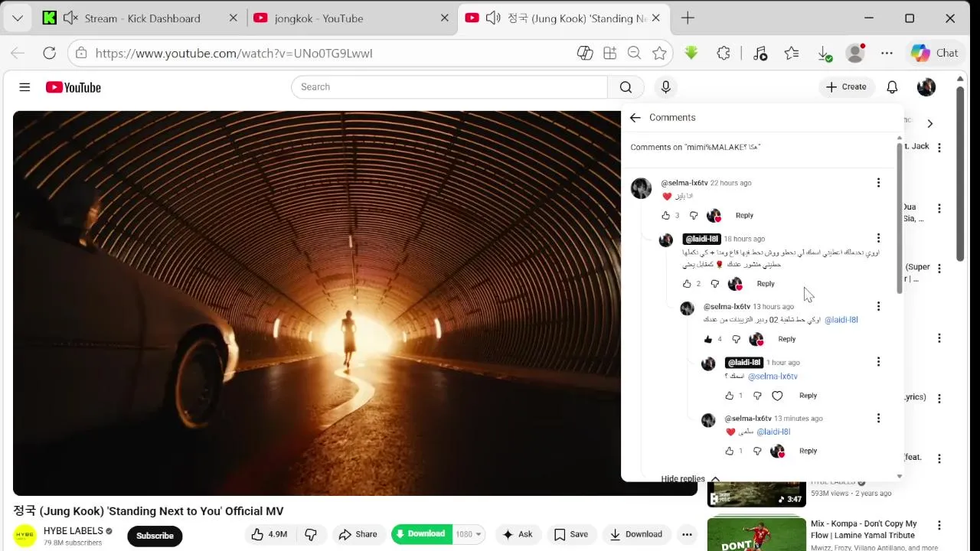Open browser profile icon
This screenshot has width=980, height=551.
click(855, 53)
